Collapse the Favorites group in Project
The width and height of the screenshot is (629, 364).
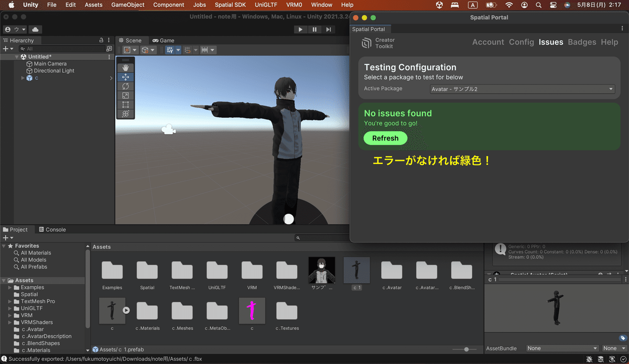(4, 246)
